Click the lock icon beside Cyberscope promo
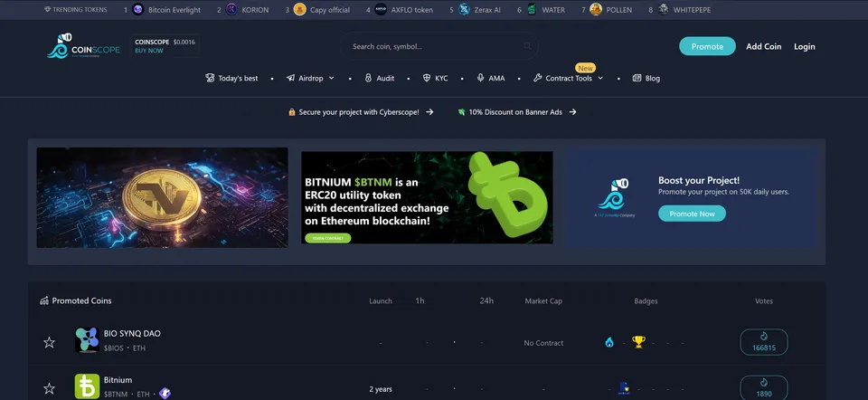Image resolution: width=868 pixels, height=400 pixels. (292, 112)
